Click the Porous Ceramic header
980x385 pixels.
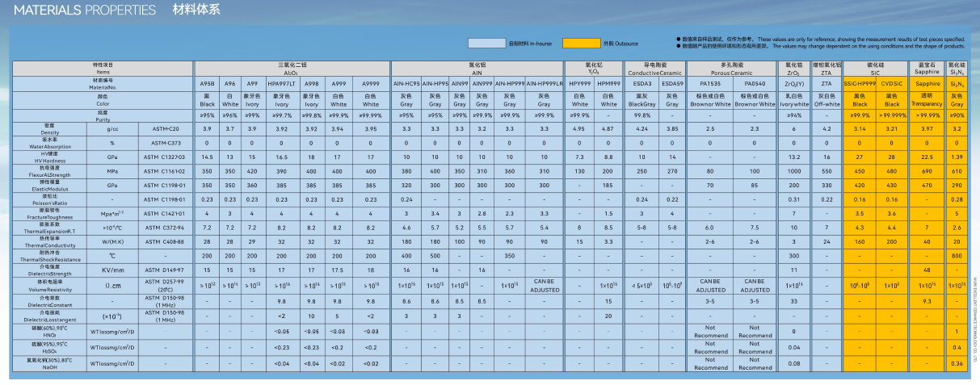click(x=732, y=66)
